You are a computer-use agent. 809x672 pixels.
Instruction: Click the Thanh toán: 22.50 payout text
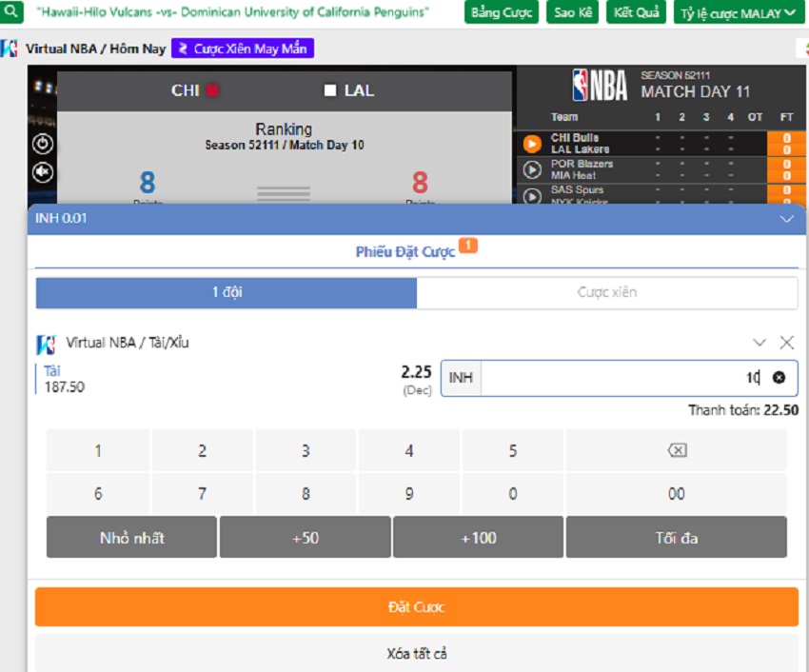(743, 410)
